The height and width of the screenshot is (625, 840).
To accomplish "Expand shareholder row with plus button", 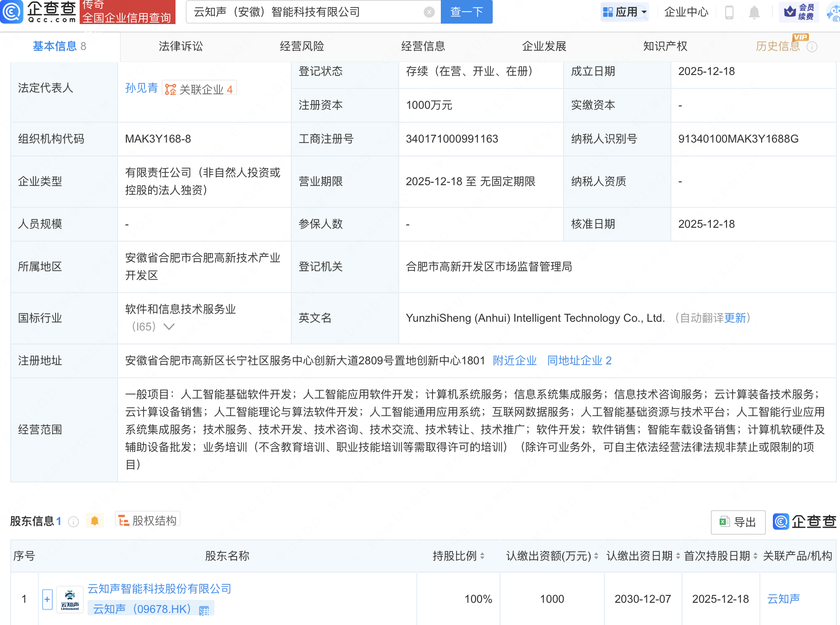I will coord(47,599).
